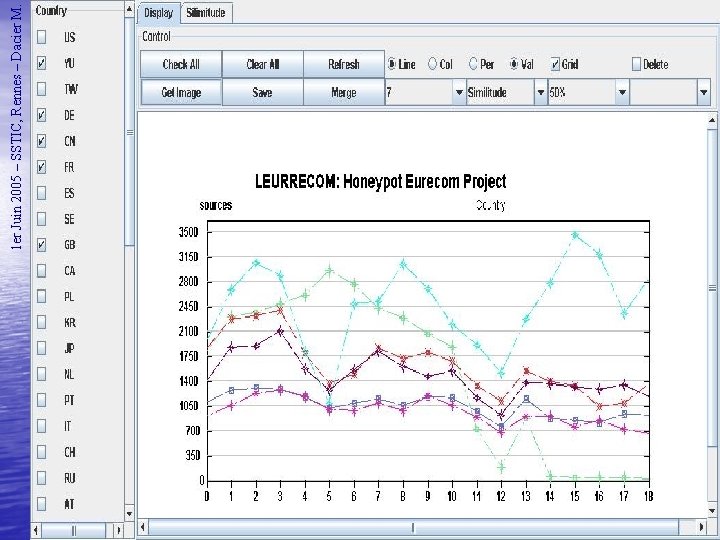Click chart panel scroll-down arrow
720x540 pixels.
click(712, 511)
